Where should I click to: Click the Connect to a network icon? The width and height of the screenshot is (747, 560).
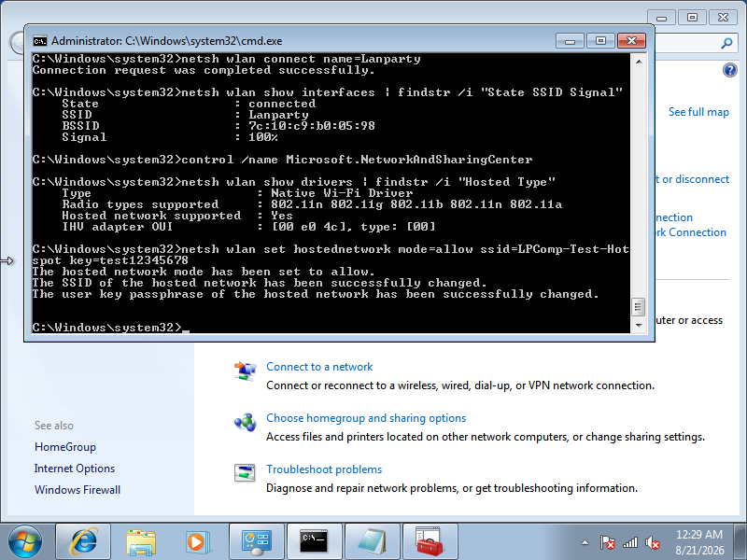pos(245,371)
